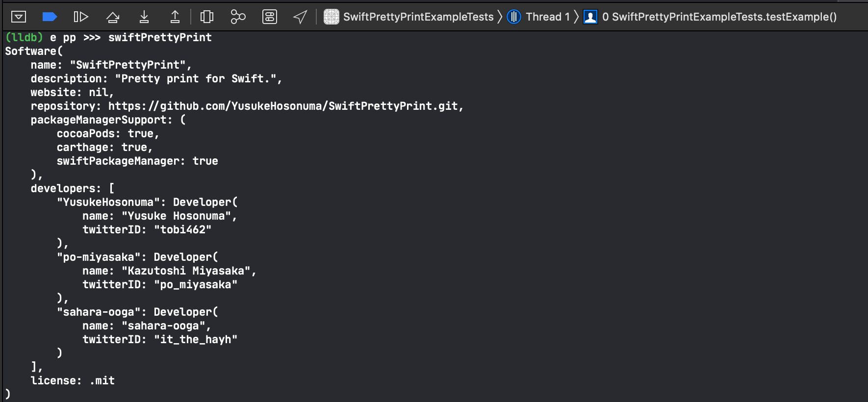Click the "sahara-ooga": Developer( line
The width and height of the screenshot is (868, 402).
pyautogui.click(x=137, y=312)
